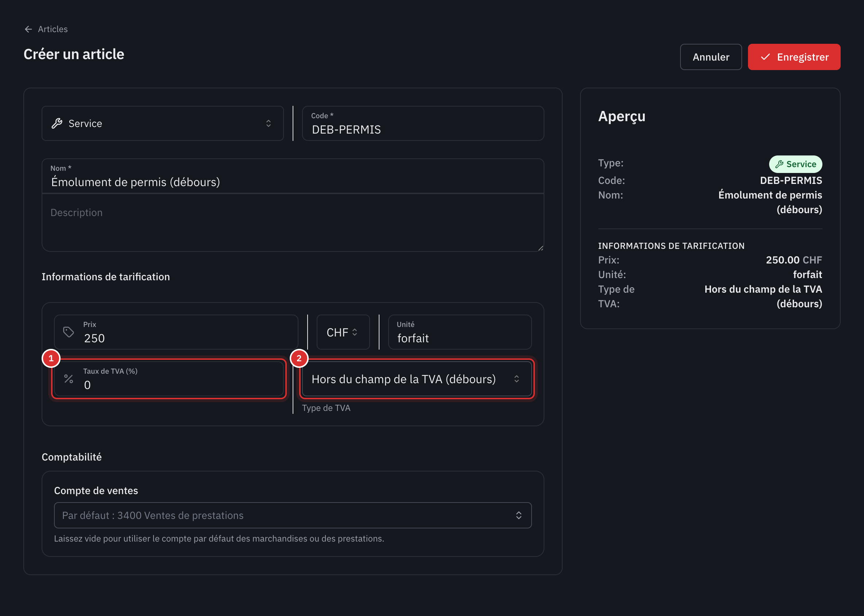Click the Nom field with Émolument text
The width and height of the screenshot is (864, 616).
(293, 176)
